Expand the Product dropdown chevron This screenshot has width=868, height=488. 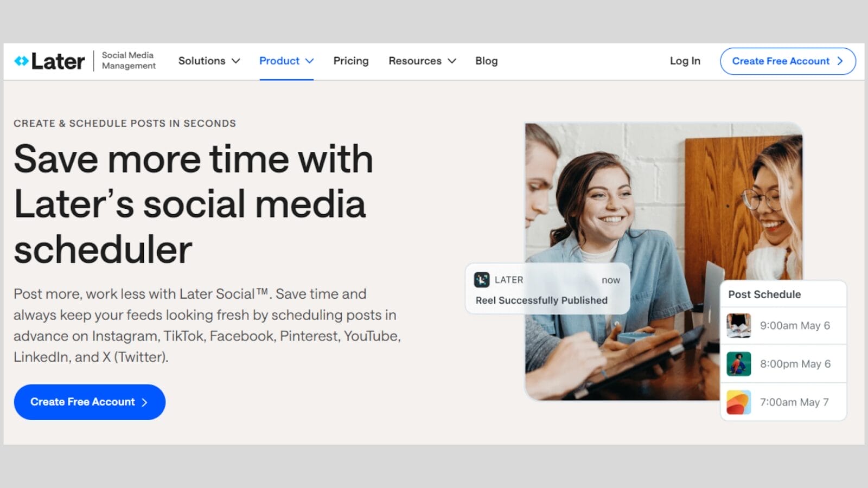click(x=309, y=61)
